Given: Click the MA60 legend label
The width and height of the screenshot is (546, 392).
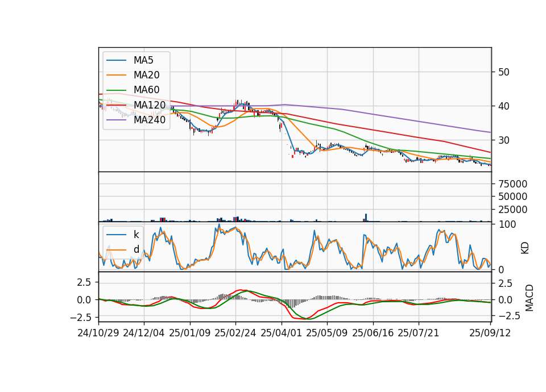Looking at the screenshot, I should [146, 90].
